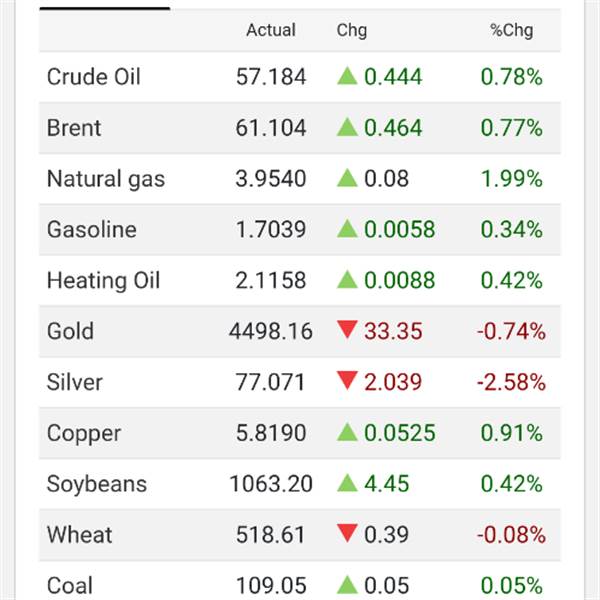The image size is (600, 600).
Task: Click the green up arrow for Natural gas
Action: pos(347,178)
